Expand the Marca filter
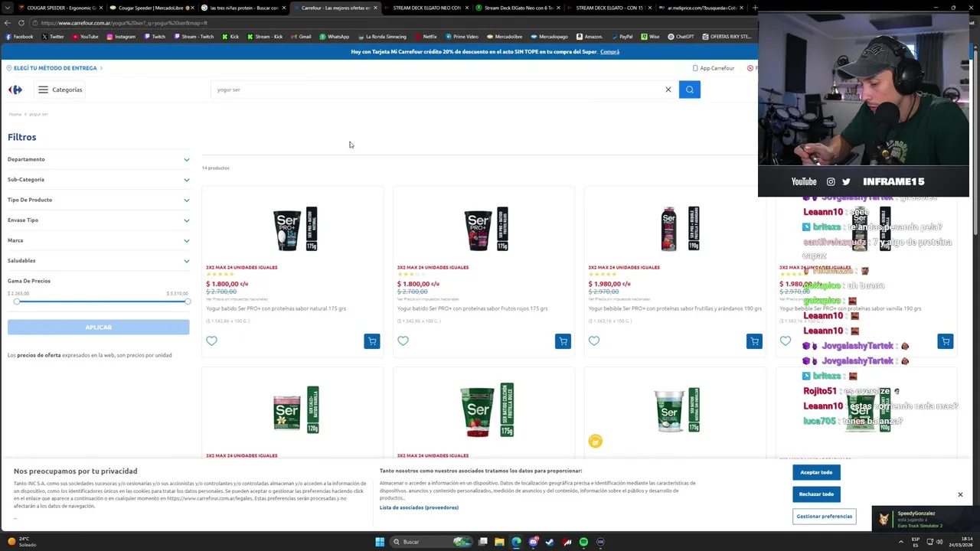The image size is (980, 551). [98, 240]
